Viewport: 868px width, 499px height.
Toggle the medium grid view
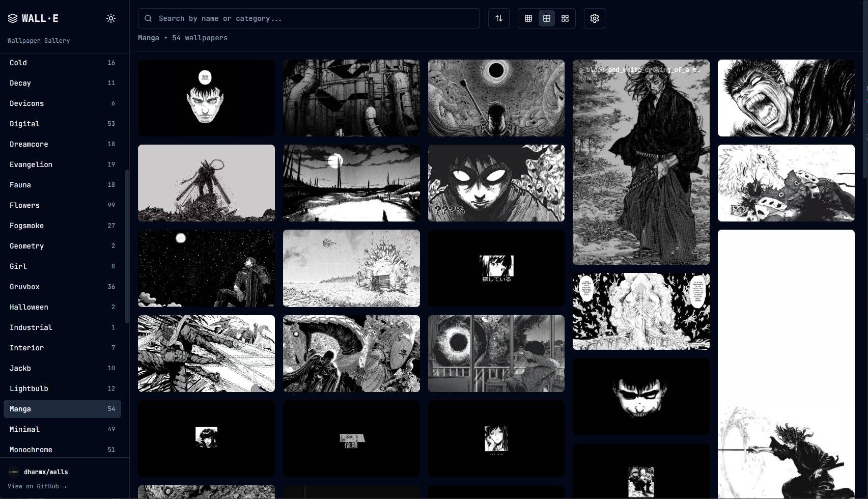(x=546, y=18)
